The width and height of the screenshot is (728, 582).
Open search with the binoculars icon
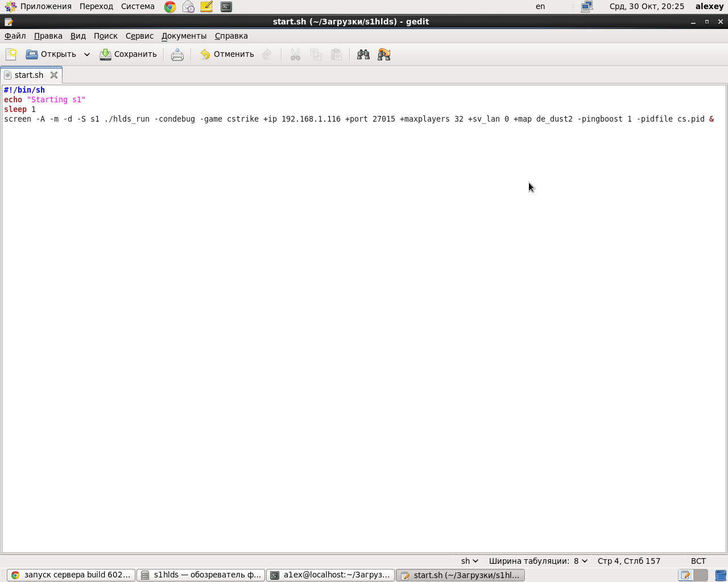pos(363,55)
